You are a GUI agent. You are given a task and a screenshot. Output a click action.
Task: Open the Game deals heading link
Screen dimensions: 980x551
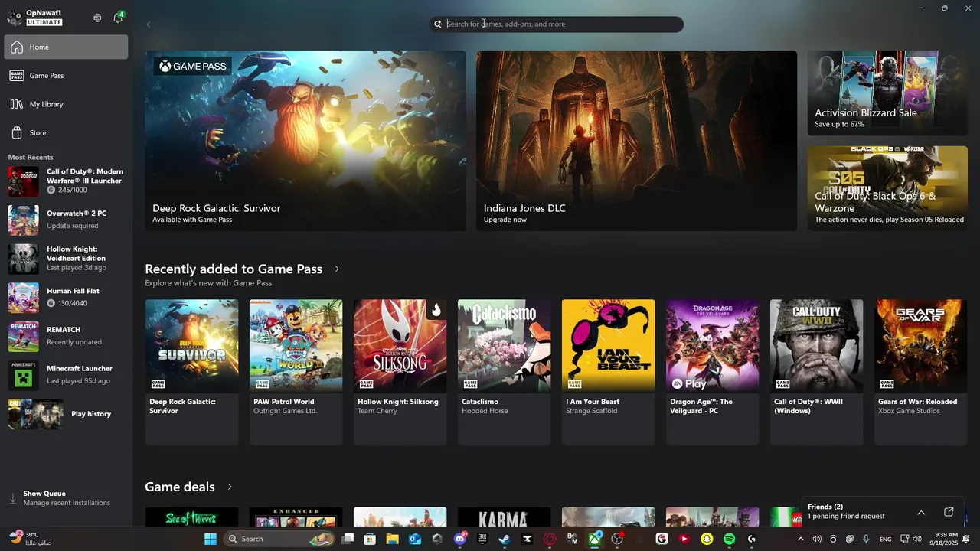coord(180,487)
